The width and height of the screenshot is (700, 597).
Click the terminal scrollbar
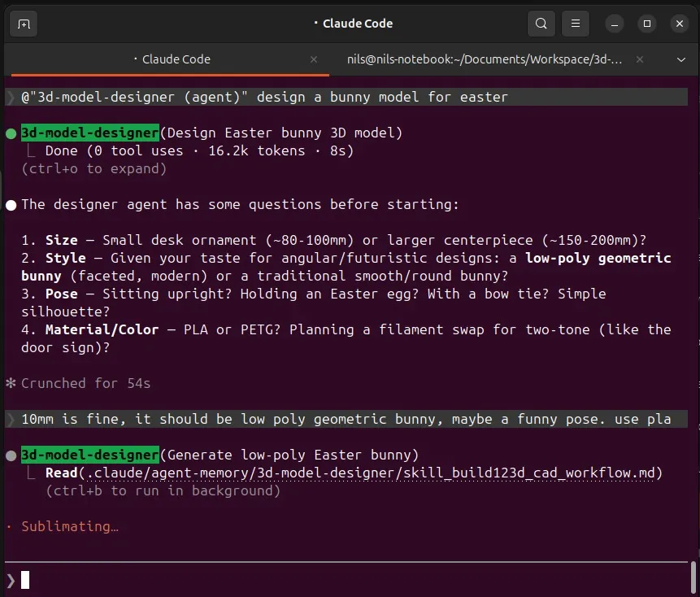[693, 576]
